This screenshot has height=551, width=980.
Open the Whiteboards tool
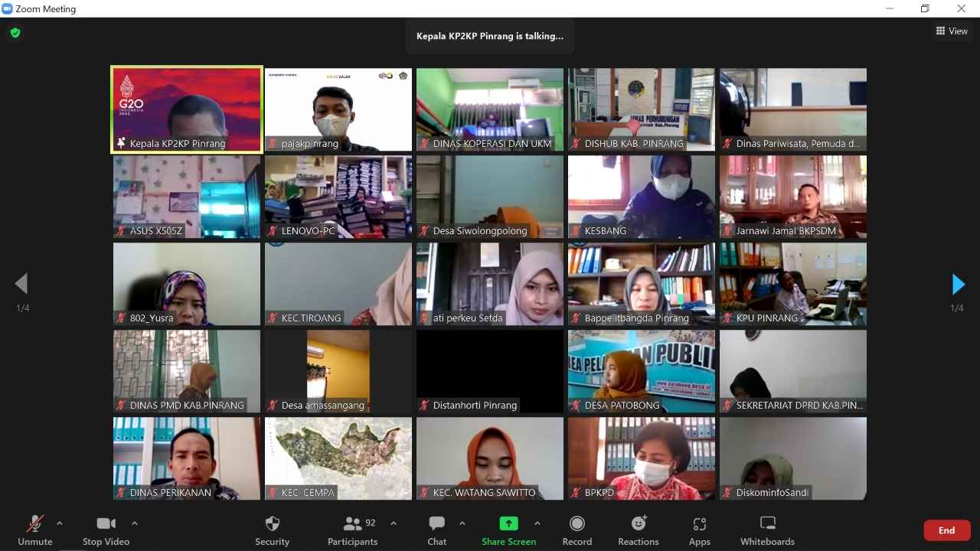click(767, 530)
